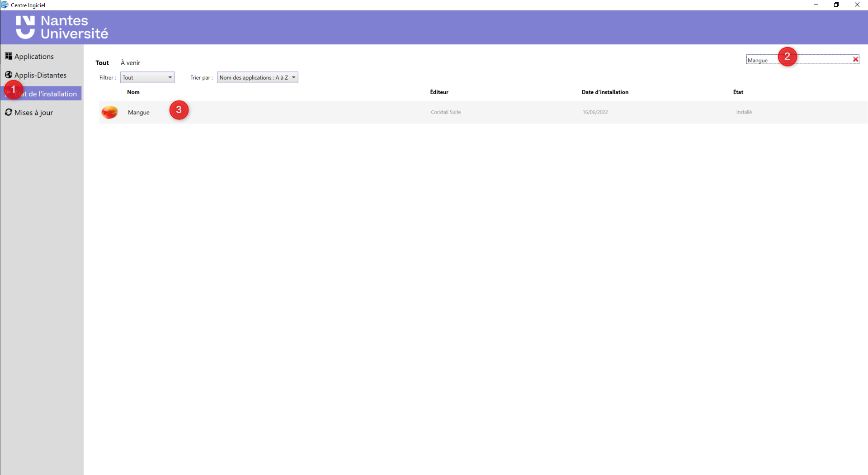868x475 pixels.
Task: Click the Mises à jour refresh icon
Action: (x=9, y=112)
